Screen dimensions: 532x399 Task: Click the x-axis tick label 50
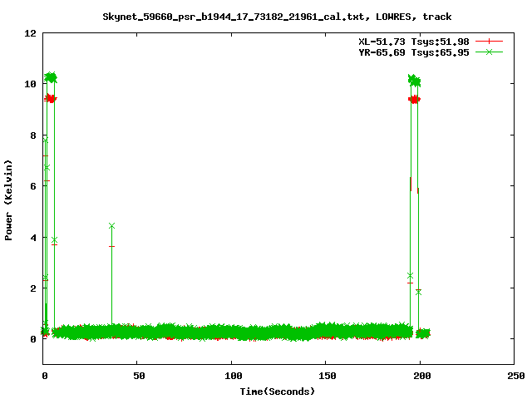tap(139, 376)
